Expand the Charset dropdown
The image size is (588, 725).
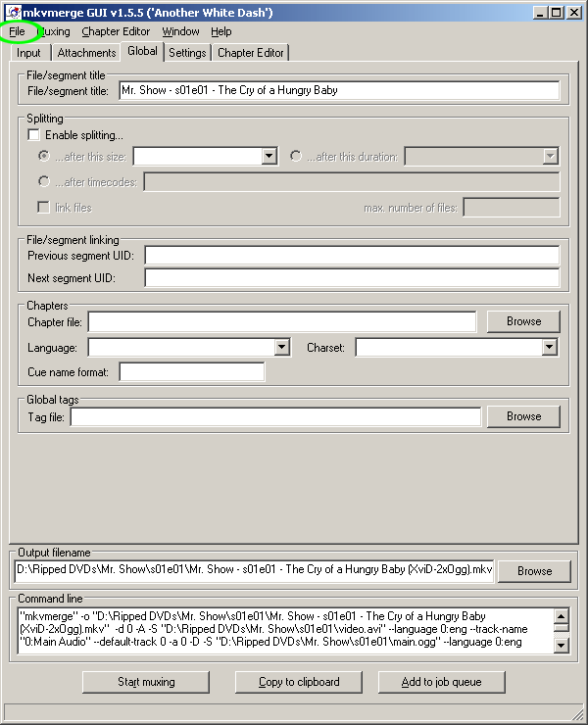(549, 347)
